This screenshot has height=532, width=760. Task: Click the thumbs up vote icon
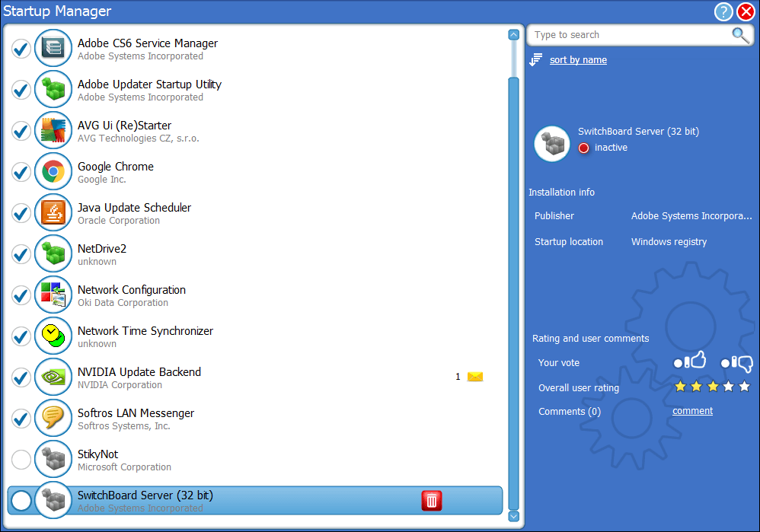[691, 362]
